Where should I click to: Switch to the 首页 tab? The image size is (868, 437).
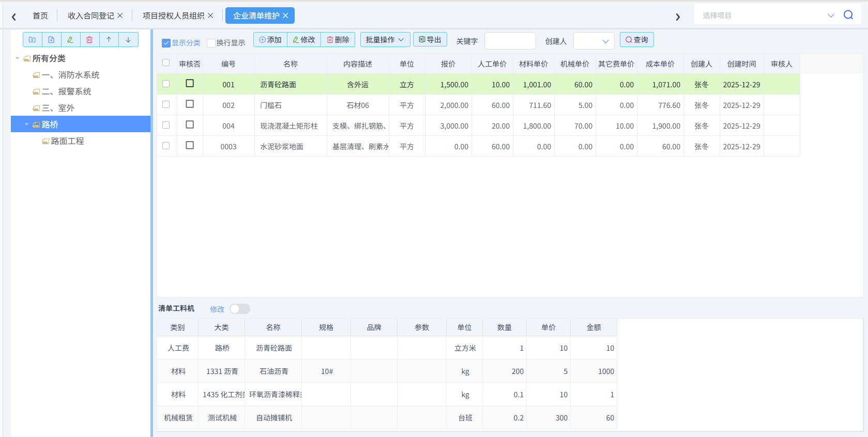coord(40,15)
